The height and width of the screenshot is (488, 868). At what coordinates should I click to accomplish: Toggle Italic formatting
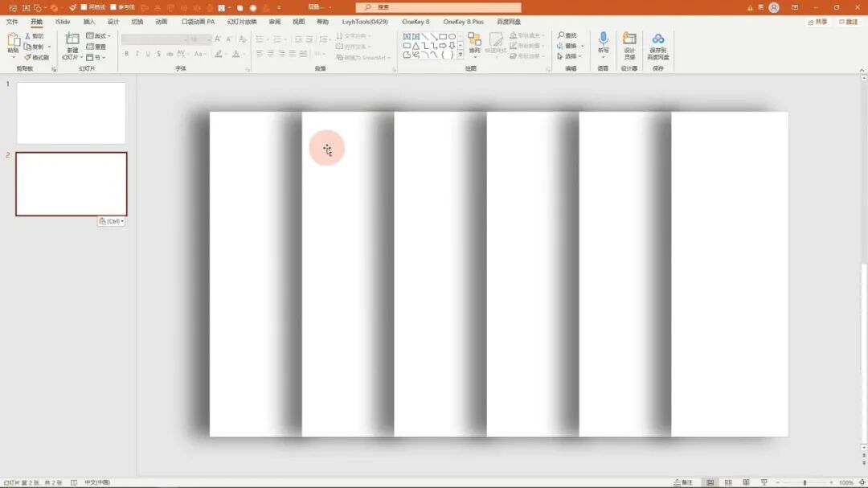pos(137,54)
